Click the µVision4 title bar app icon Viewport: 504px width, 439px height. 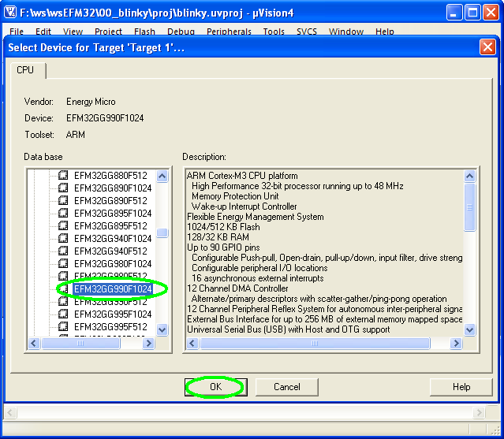click(x=10, y=12)
